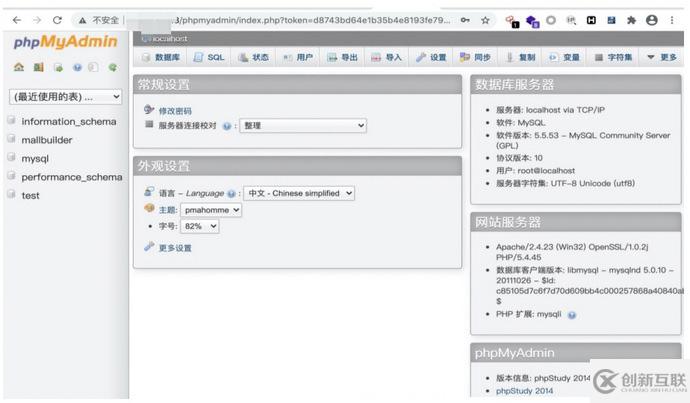Open the recent tables dropdown

tap(65, 96)
